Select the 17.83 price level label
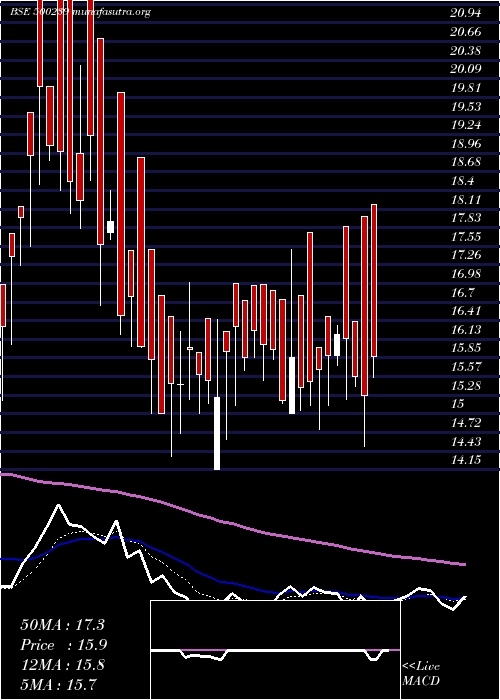The width and height of the screenshot is (500, 700). coord(466,217)
